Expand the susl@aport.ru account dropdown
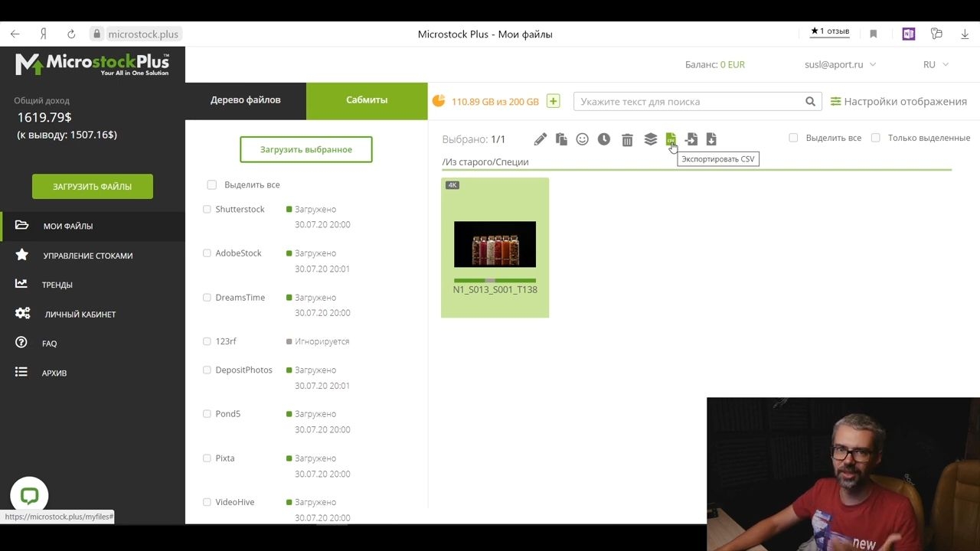980x551 pixels. click(840, 64)
